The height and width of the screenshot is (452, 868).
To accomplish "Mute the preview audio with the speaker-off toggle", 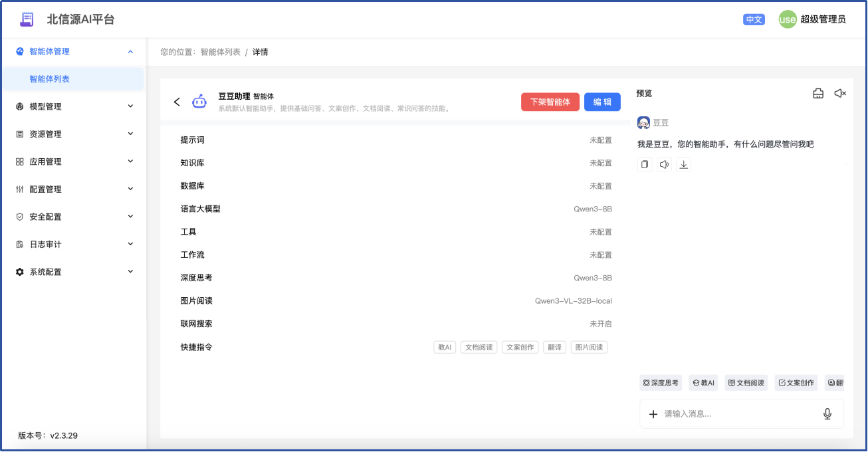I will pos(840,93).
